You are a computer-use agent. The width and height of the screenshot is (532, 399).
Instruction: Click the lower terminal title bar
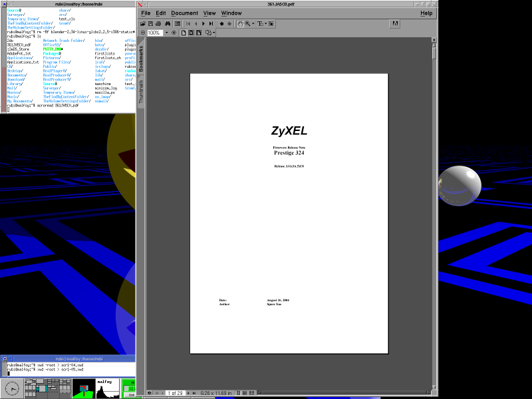tap(74, 359)
